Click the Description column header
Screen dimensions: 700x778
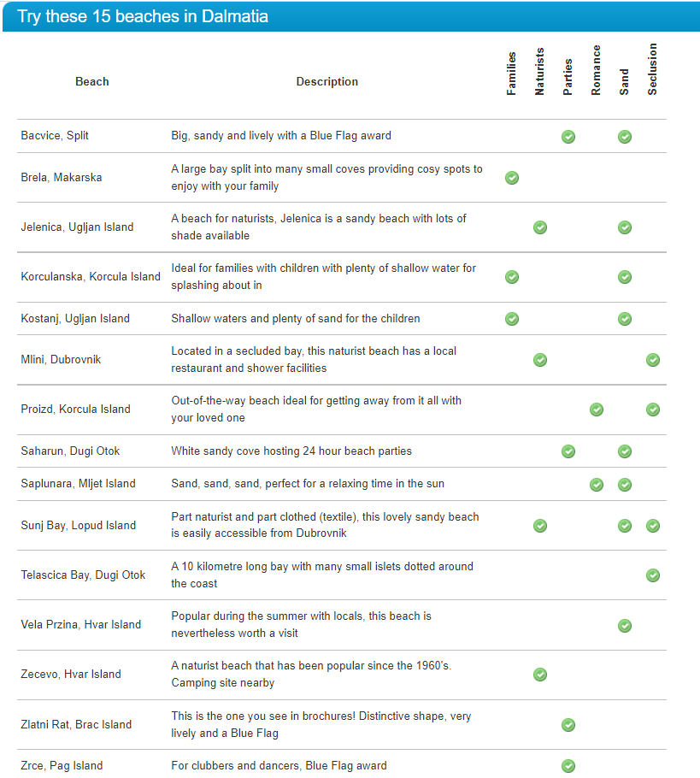pos(327,82)
